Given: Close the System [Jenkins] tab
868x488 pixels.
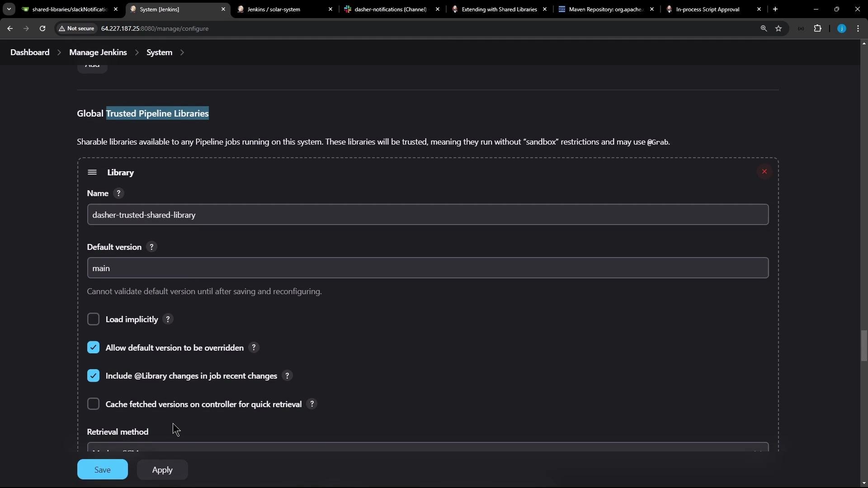Looking at the screenshot, I should (223, 9).
